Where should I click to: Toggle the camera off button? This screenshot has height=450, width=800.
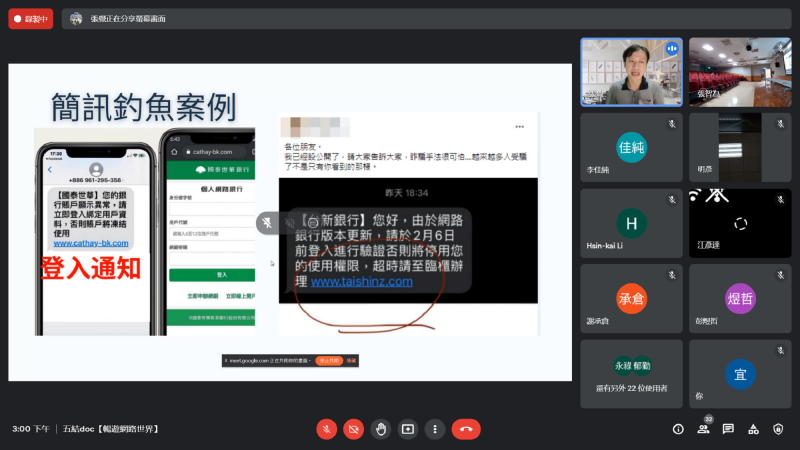pyautogui.click(x=354, y=429)
